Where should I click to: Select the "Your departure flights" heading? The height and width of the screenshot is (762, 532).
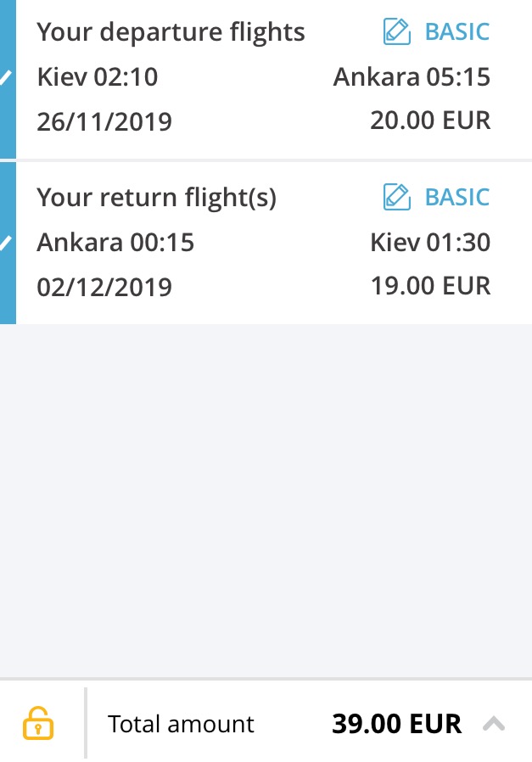point(171,32)
